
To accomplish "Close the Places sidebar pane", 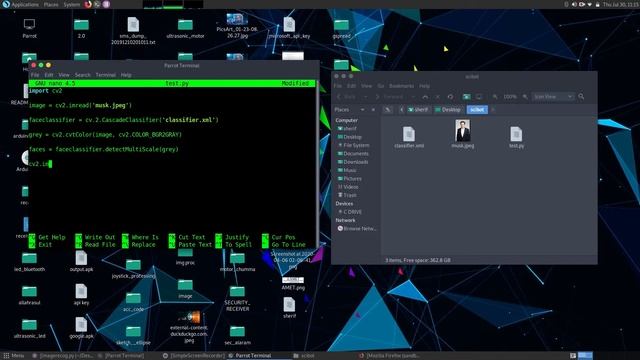I will [373, 110].
